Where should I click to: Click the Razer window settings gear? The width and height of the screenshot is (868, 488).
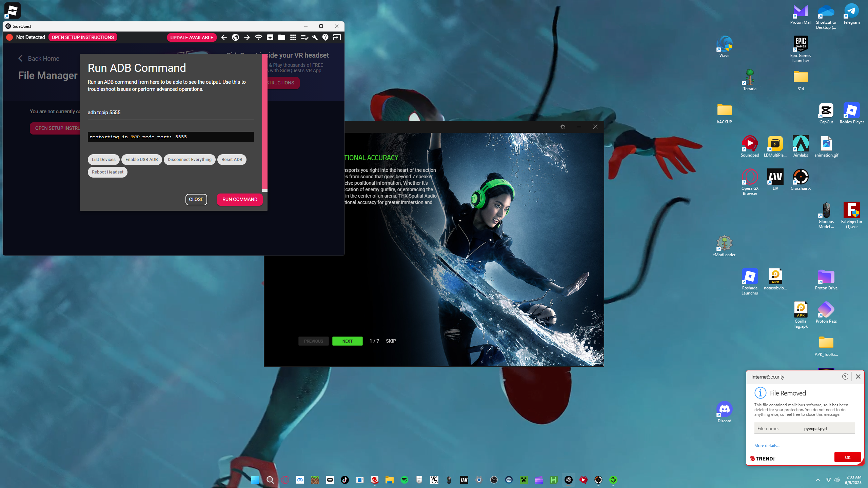pos(563,127)
